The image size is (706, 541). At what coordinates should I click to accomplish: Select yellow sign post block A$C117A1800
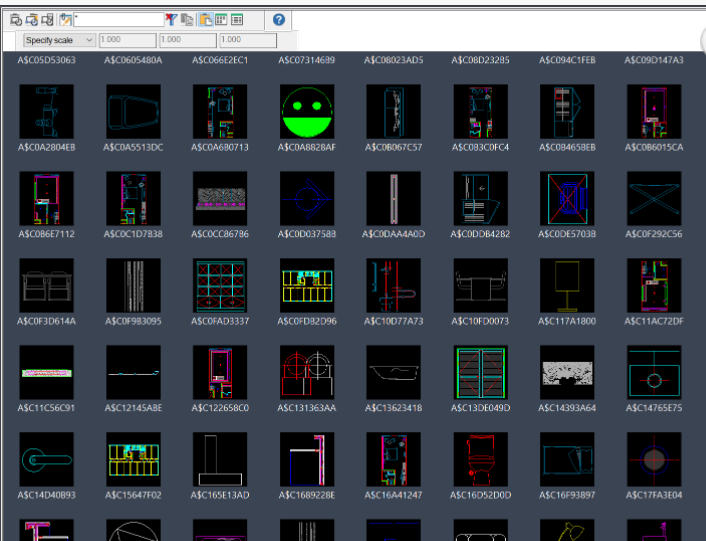[x=567, y=285]
